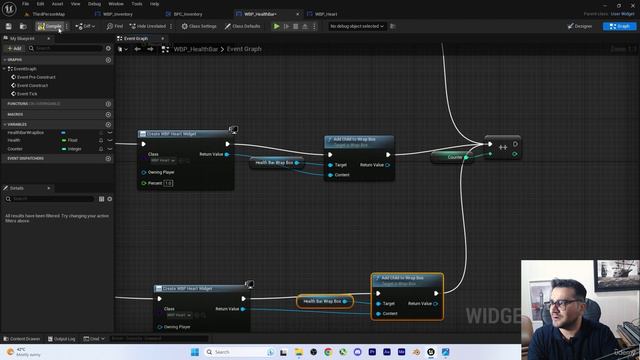Click the frame skip button

coord(287,26)
